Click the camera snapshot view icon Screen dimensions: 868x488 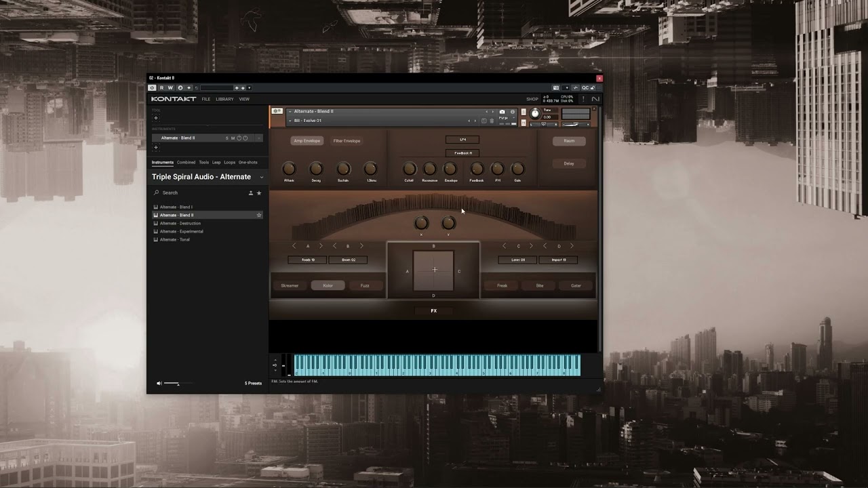click(x=502, y=112)
